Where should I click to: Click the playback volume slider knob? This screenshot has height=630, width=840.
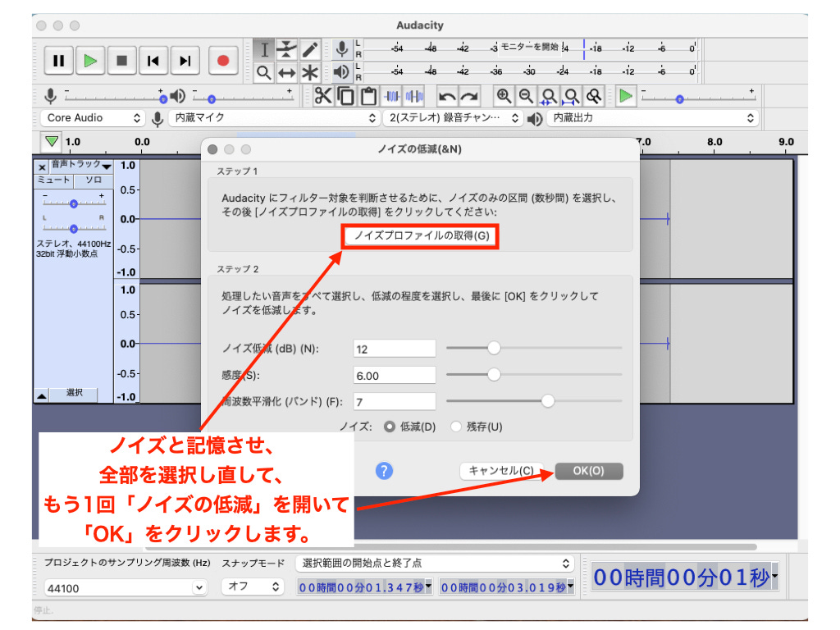[212, 99]
